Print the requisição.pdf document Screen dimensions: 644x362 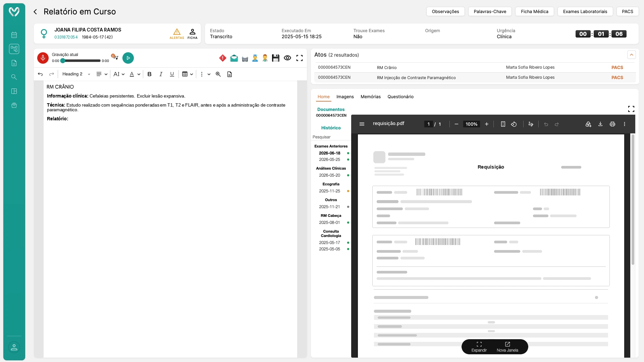tap(612, 124)
